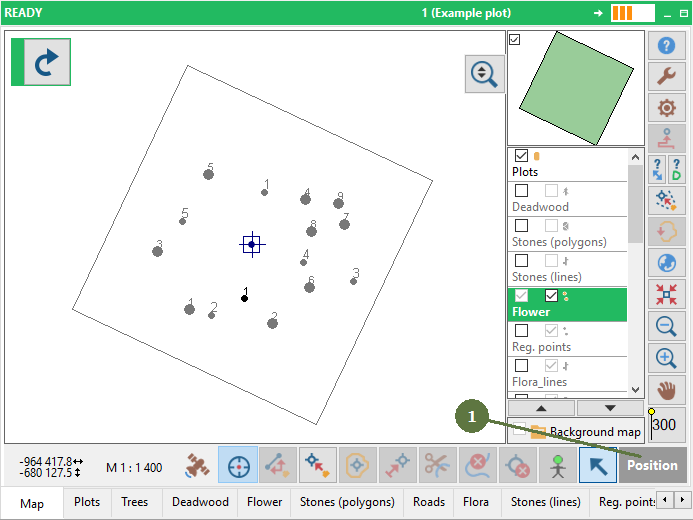Enable the Deadwood layer checkbox

521,191
